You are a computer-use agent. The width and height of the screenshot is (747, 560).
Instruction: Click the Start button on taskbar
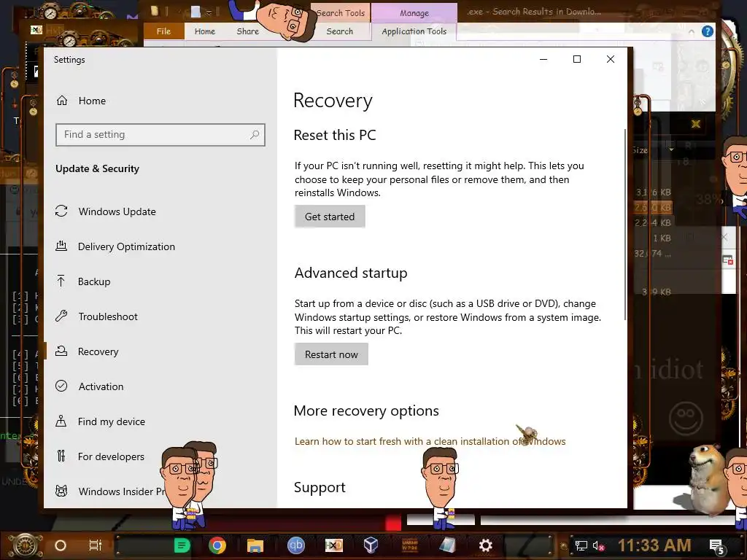pos(26,545)
